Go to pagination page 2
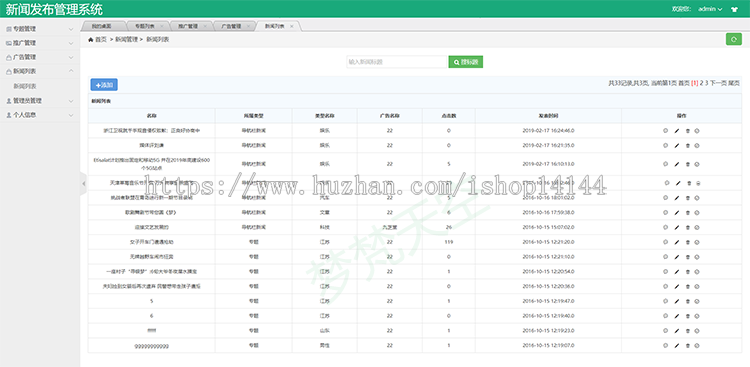 [x=701, y=83]
